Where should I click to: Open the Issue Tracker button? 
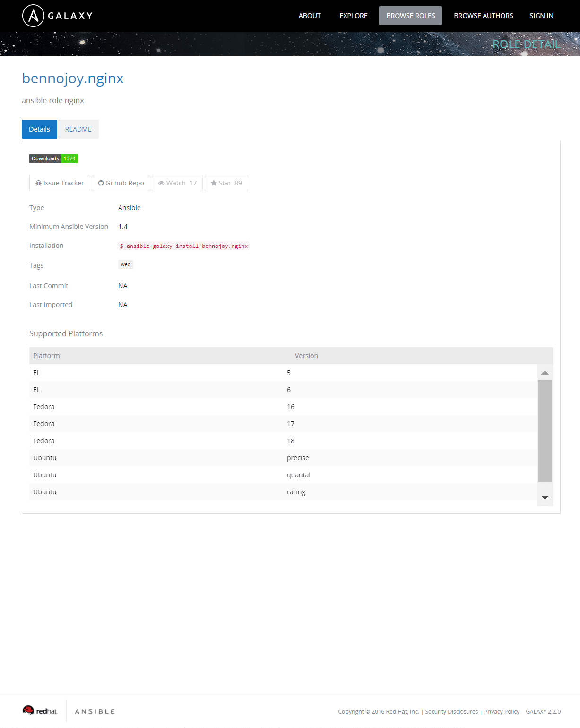[60, 183]
